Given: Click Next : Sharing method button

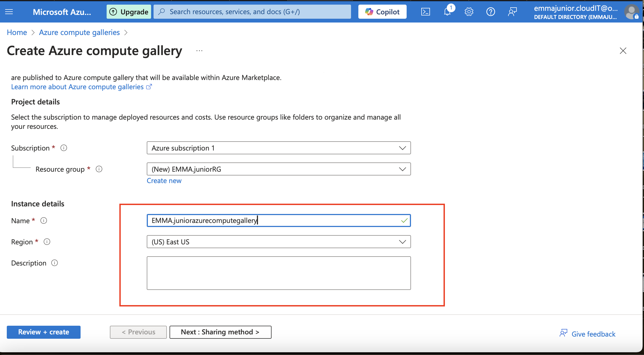Looking at the screenshot, I should tap(220, 332).
